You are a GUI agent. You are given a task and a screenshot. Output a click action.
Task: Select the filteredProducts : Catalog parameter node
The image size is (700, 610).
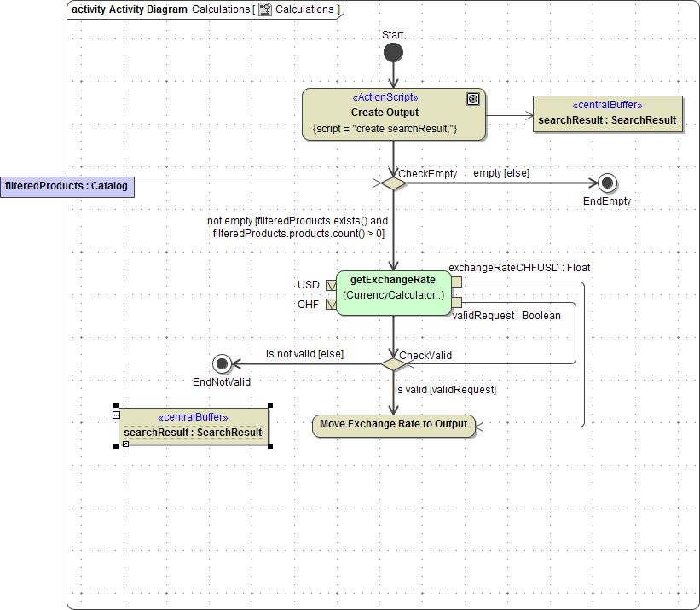click(x=67, y=186)
